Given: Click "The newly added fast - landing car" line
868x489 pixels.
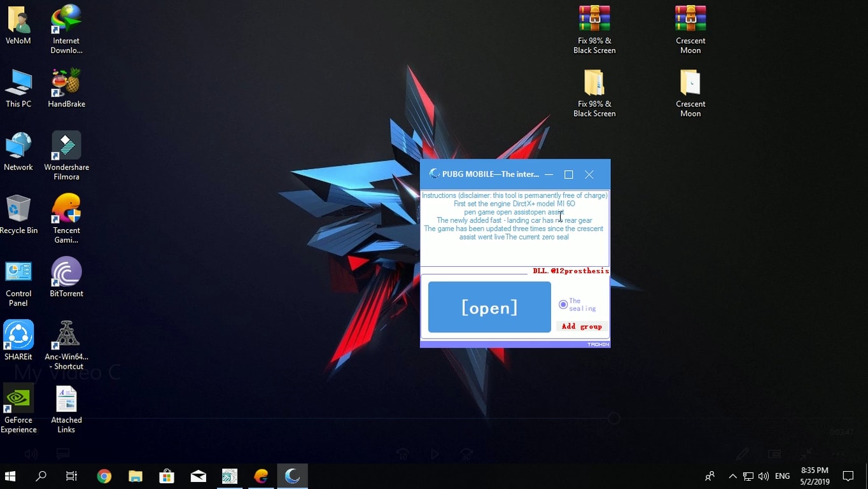Looking at the screenshot, I should tap(514, 220).
